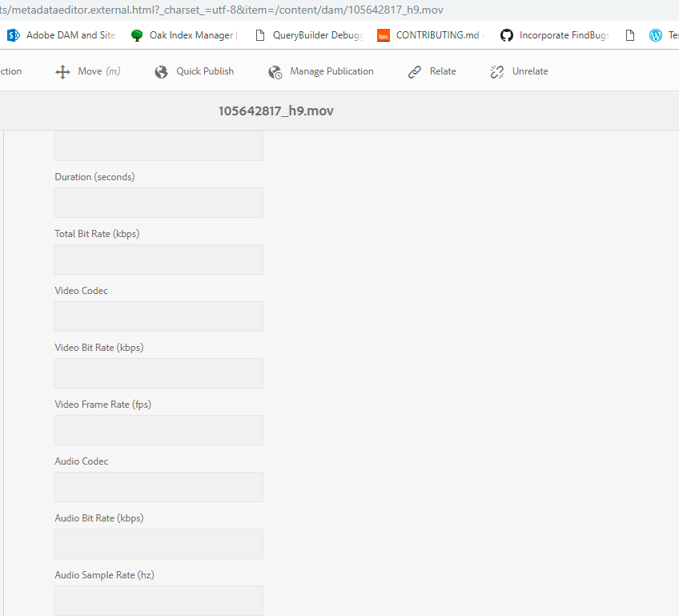Image resolution: width=679 pixels, height=616 pixels.
Task: Click the Duration (seconds) field
Action: [159, 203]
